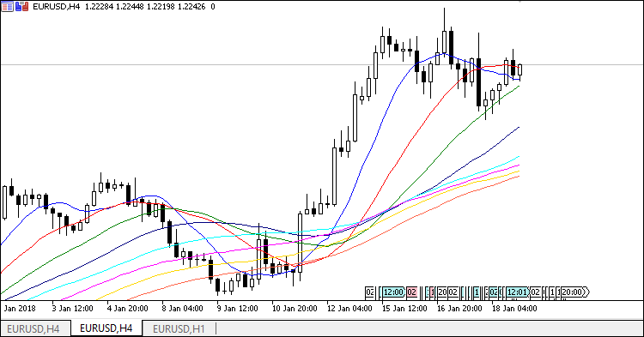
Task: Open the one-click trading panel icon
Action: (x=22, y=6)
